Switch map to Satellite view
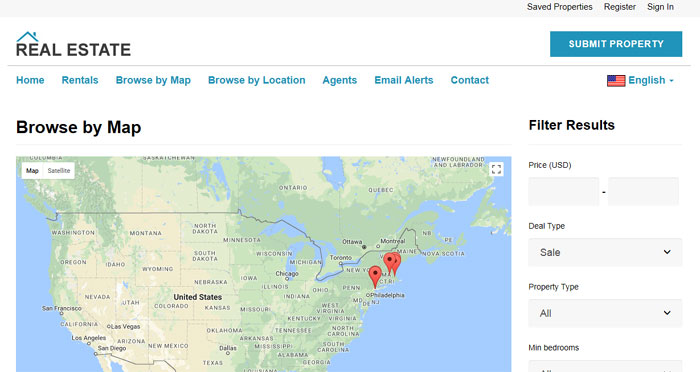 pyautogui.click(x=59, y=171)
